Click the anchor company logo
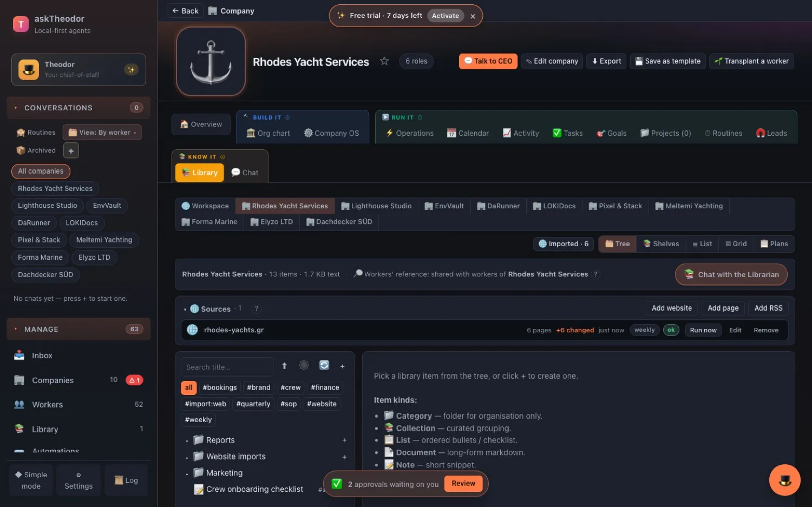The image size is (812, 507). point(211,62)
